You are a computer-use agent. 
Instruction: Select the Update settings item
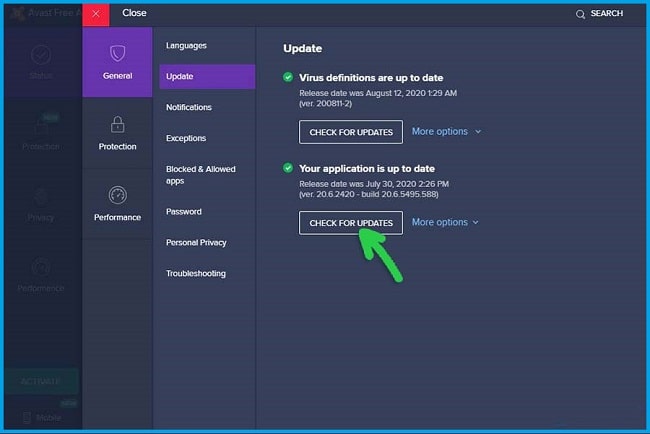pos(207,76)
